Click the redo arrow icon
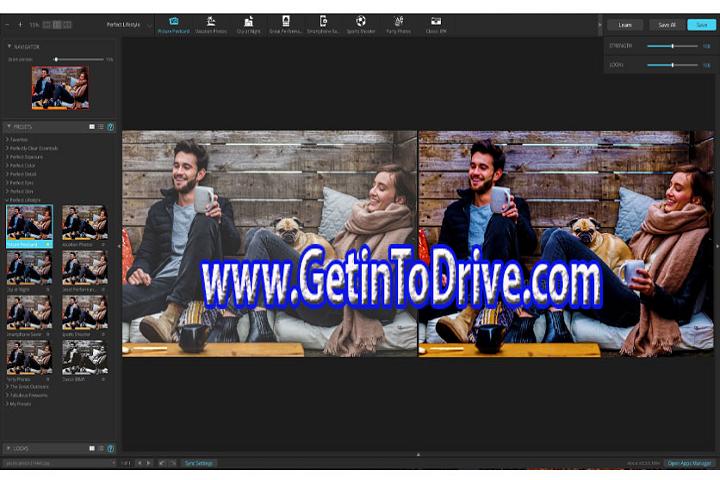 coord(173,463)
